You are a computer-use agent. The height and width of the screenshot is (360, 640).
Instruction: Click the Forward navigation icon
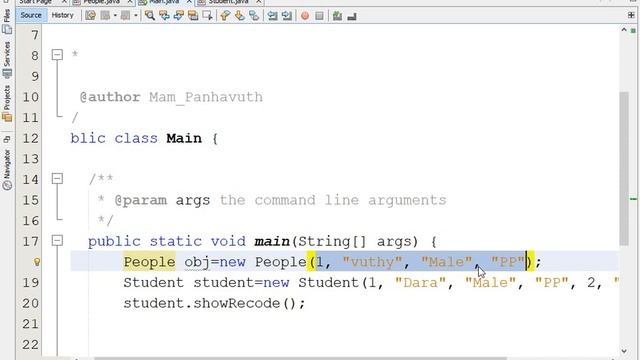click(x=125, y=16)
